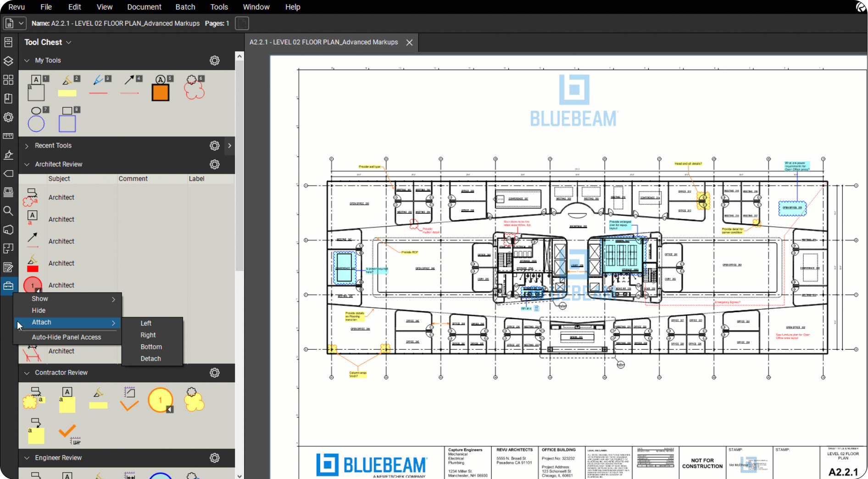The image size is (868, 479).
Task: Pick the yellow highlighter tool in My Tools
Action: (x=67, y=88)
